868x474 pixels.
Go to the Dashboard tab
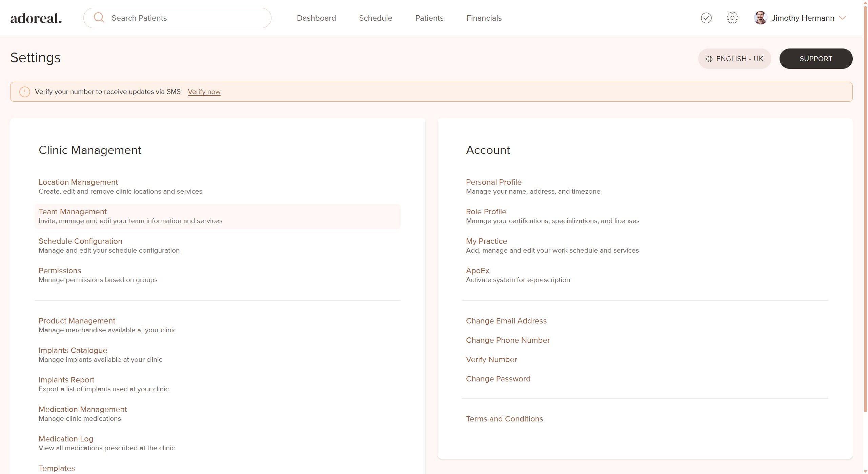point(316,18)
